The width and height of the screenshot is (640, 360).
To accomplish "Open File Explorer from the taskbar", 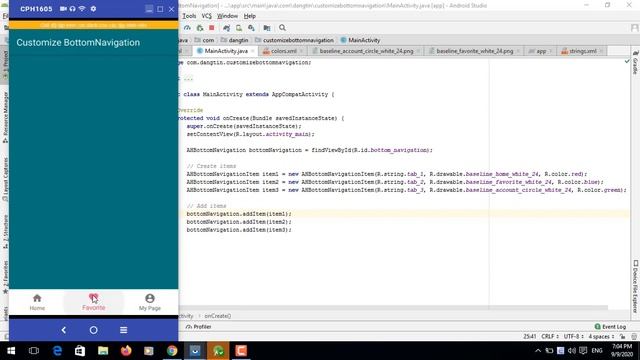I will (x=103, y=351).
